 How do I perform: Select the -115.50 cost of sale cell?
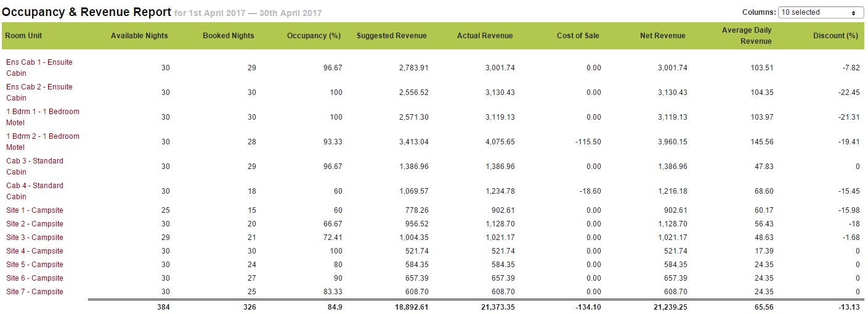pos(587,142)
